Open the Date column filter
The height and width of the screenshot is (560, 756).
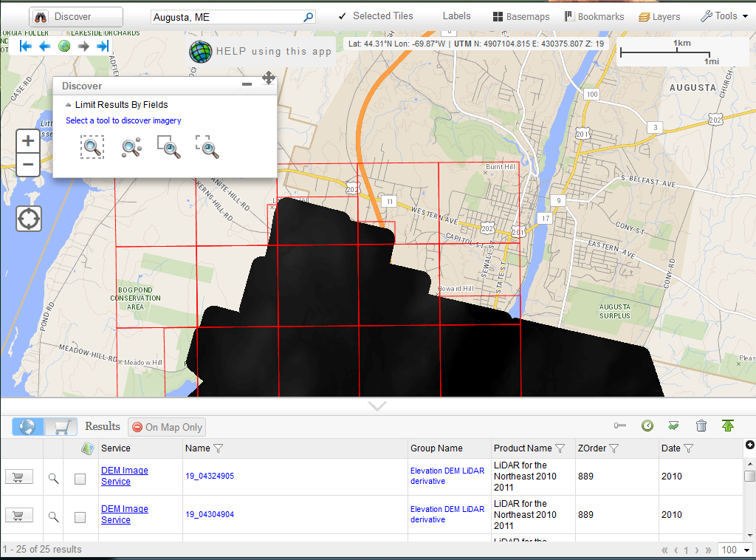(689, 448)
